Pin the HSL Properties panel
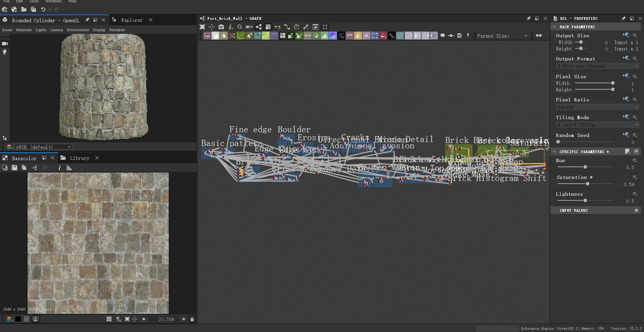 click(624, 18)
